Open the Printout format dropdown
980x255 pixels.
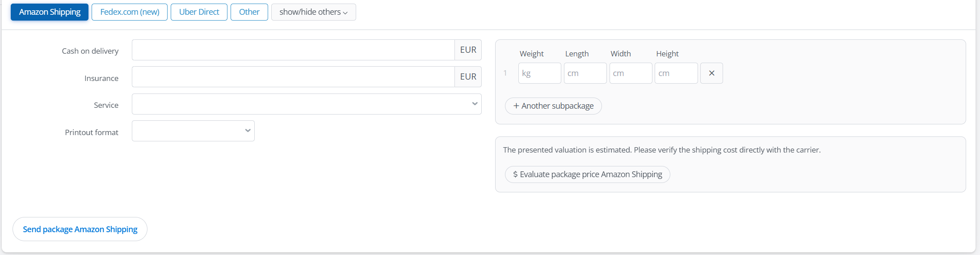pyautogui.click(x=193, y=131)
